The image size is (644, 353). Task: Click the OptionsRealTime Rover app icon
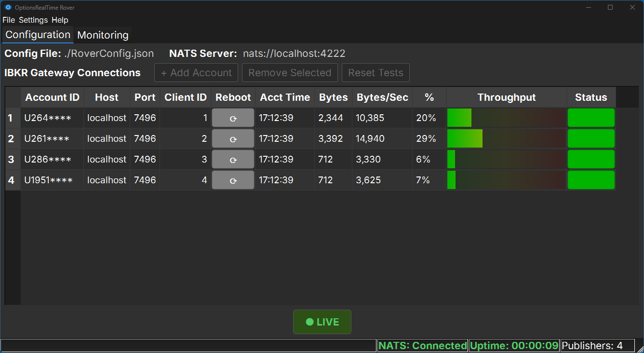pos(8,7)
